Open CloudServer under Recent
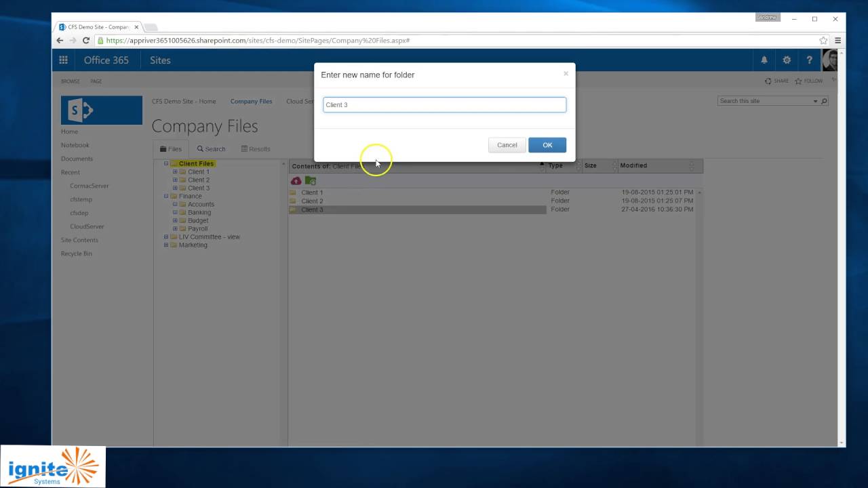The image size is (868, 488). pos(87,226)
